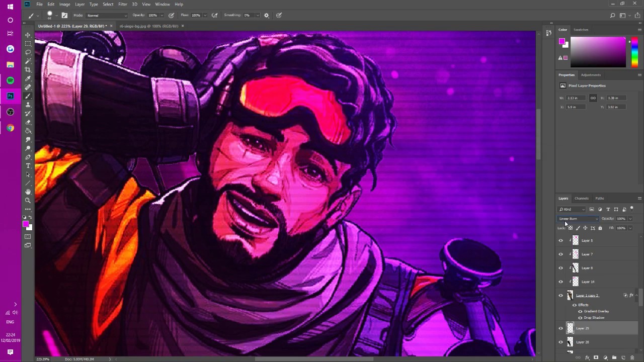The width and height of the screenshot is (644, 362).
Task: Select the Move tool
Action: 28,35
